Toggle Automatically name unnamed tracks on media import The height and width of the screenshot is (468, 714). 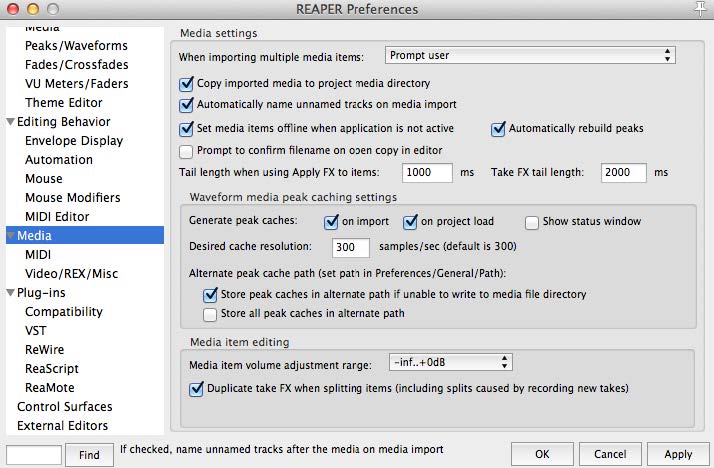click(186, 105)
